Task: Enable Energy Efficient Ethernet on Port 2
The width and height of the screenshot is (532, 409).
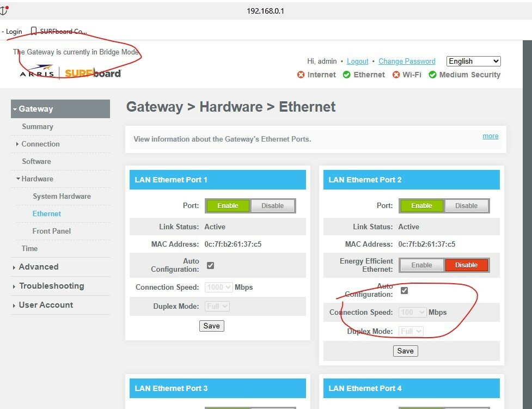Action: point(421,265)
